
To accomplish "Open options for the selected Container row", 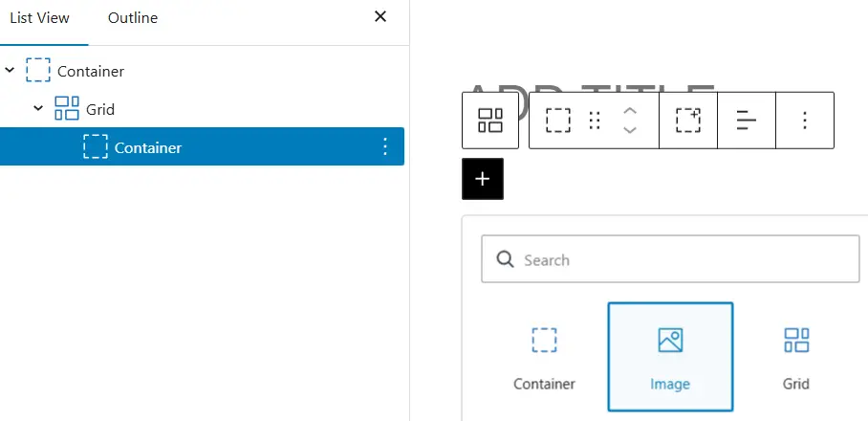I will coord(385,146).
